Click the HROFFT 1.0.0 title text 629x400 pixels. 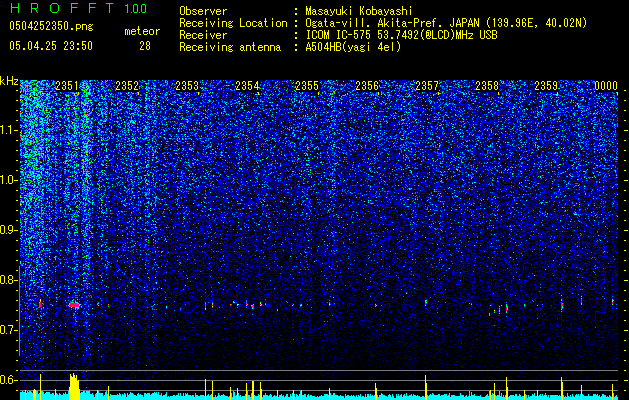(x=78, y=8)
